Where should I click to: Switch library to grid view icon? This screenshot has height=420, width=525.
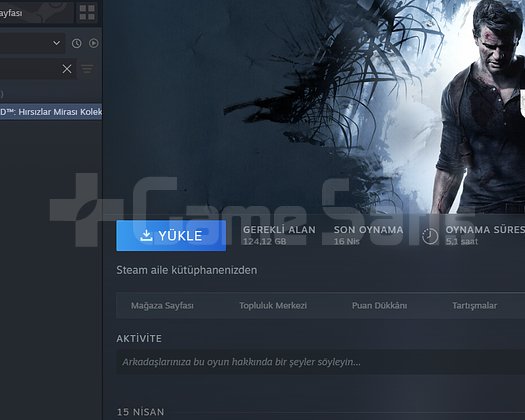point(87,12)
